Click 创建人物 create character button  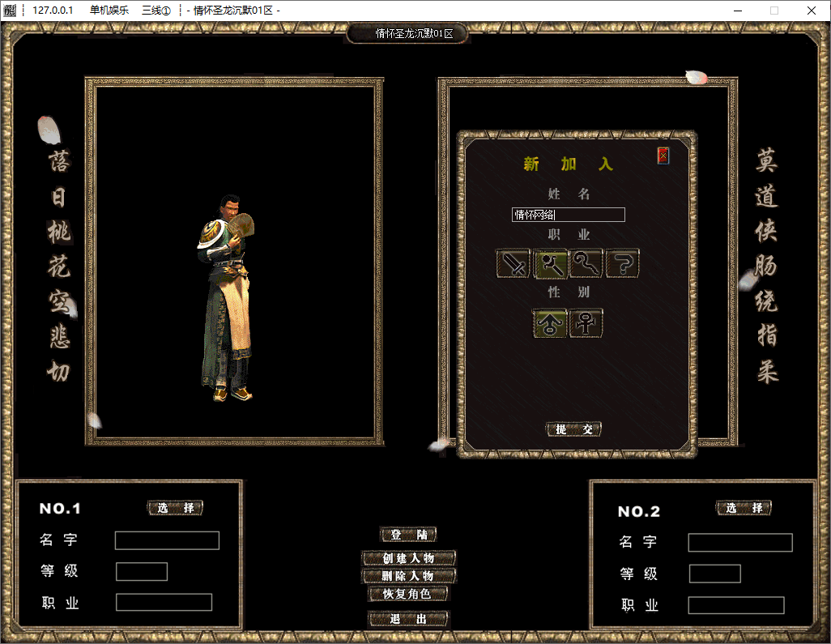[408, 558]
